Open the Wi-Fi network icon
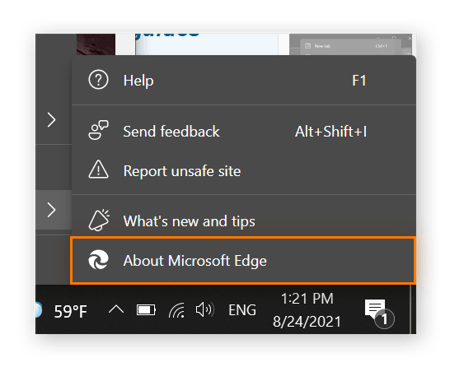 (177, 310)
